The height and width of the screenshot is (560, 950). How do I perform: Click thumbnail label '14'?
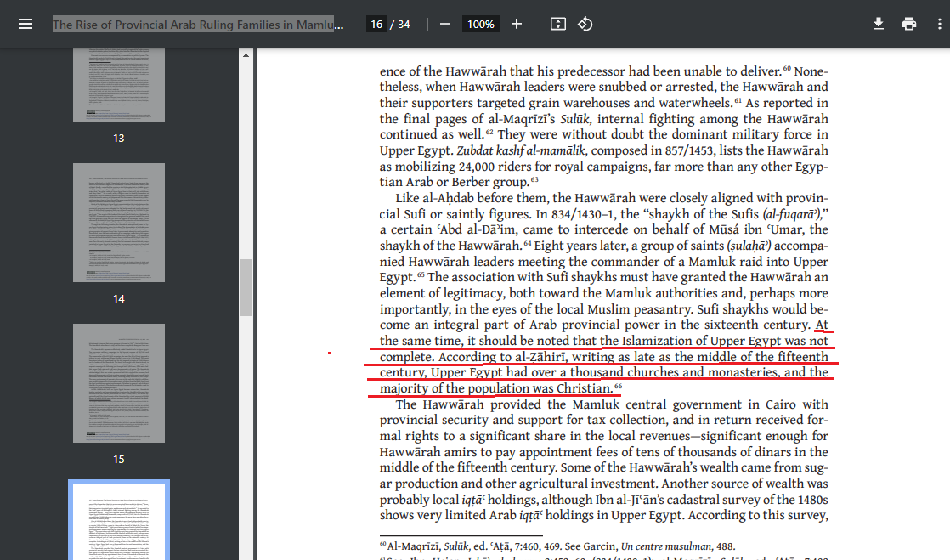(119, 299)
